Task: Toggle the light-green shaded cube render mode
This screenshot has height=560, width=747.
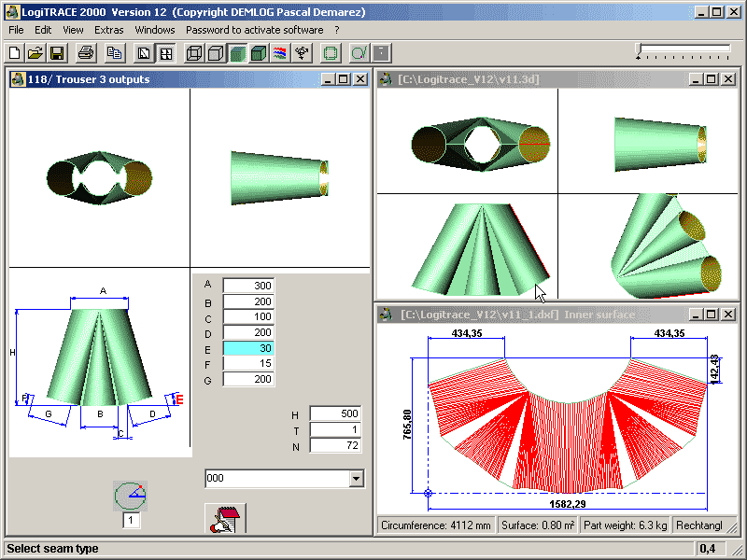Action: coord(238,53)
